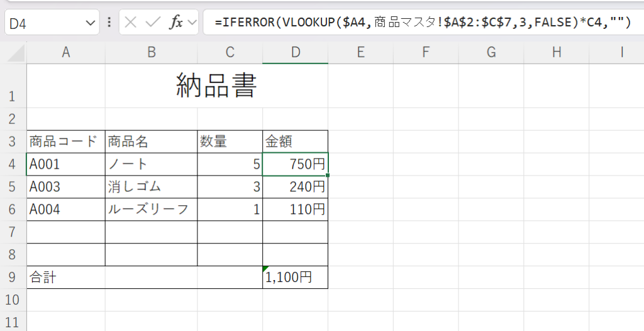This screenshot has height=331, width=644.
Task: Click the fill handle on cell D4
Action: pyautogui.click(x=328, y=175)
